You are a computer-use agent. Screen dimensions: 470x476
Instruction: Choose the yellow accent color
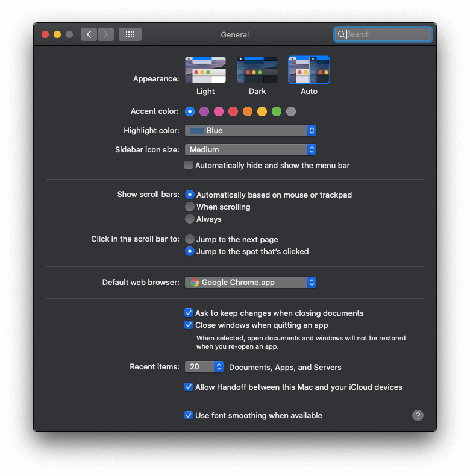(262, 111)
